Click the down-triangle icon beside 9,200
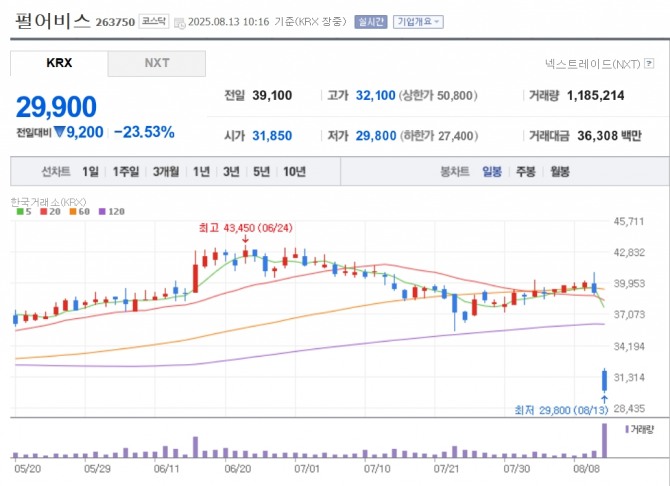The image size is (670, 486). tap(59, 131)
